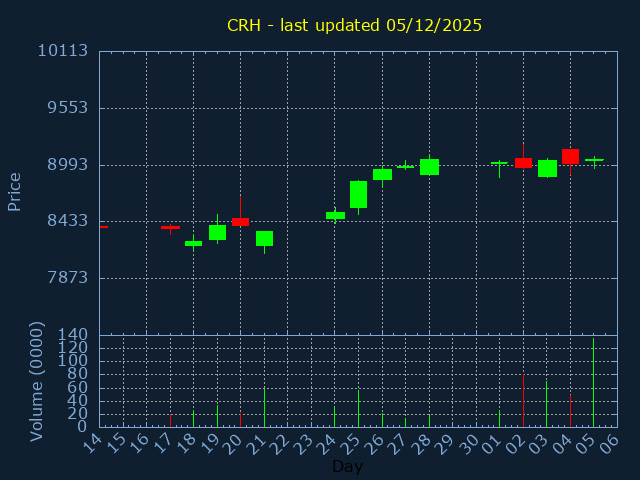Click the green volume bar for day 21

click(x=264, y=407)
